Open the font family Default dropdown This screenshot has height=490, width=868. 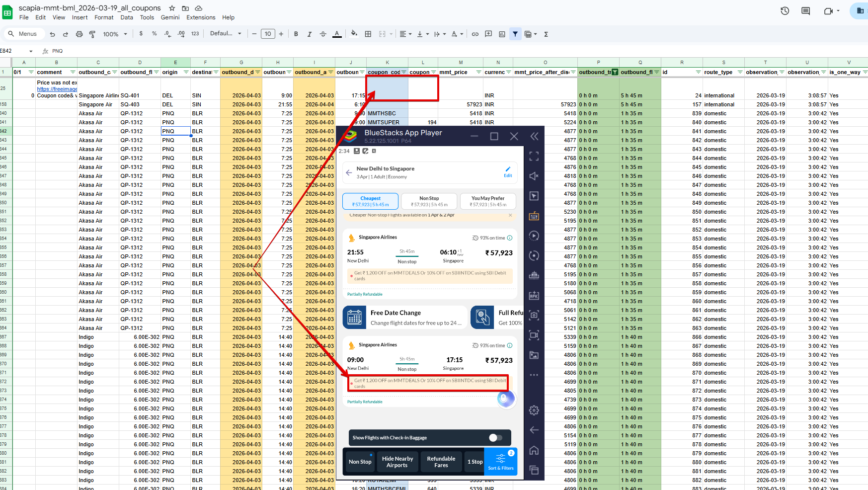tap(226, 34)
